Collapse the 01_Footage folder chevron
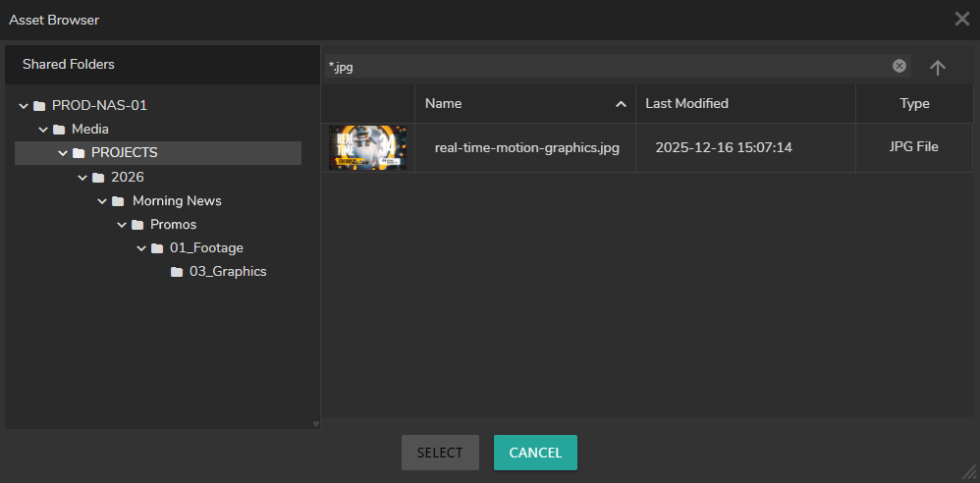980x483 pixels. click(x=141, y=247)
